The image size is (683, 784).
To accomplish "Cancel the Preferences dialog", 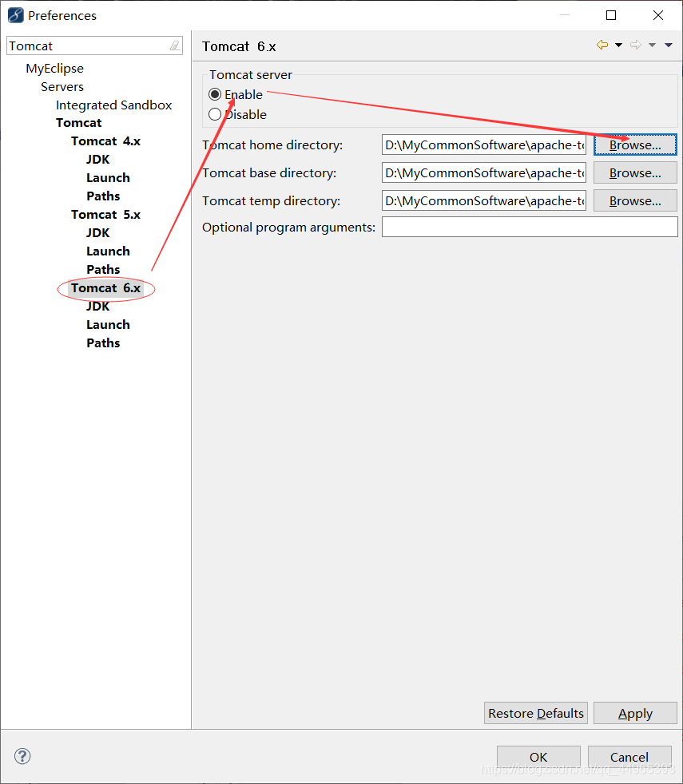I will pyautogui.click(x=629, y=757).
